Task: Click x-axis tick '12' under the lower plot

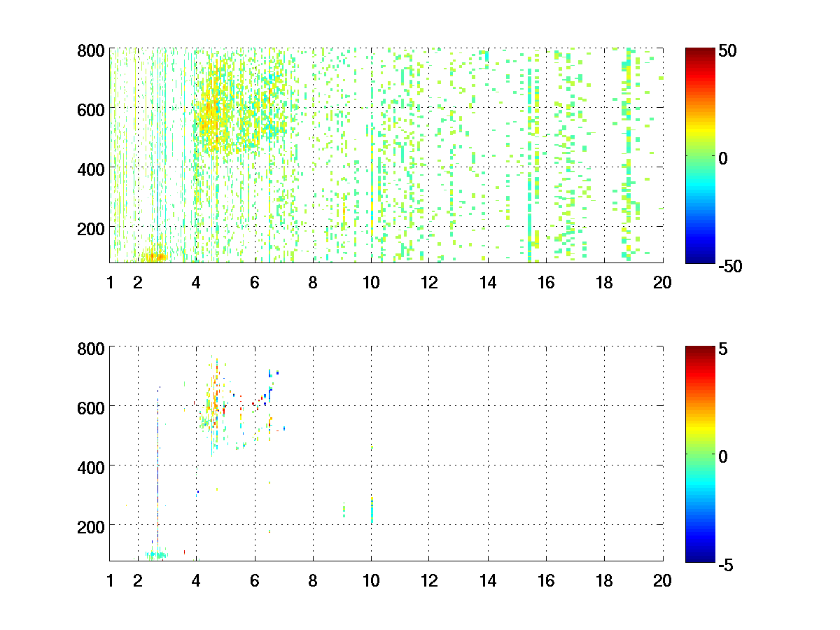Action: click(429, 580)
